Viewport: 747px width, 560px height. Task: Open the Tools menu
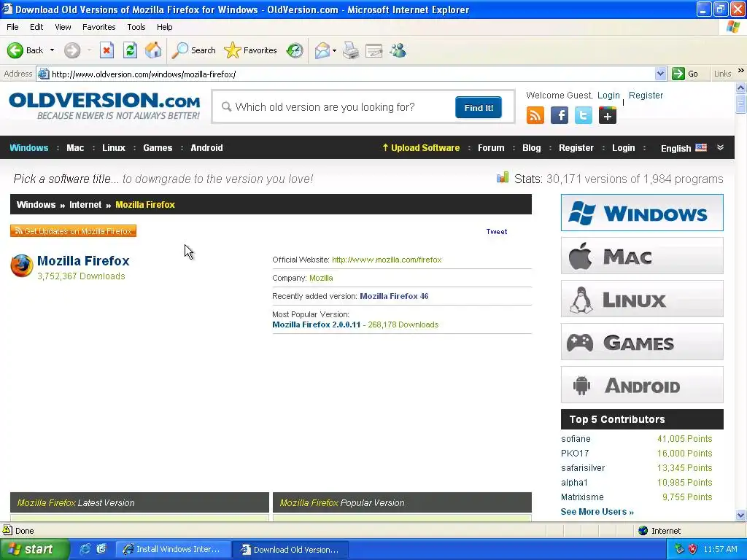(x=136, y=27)
